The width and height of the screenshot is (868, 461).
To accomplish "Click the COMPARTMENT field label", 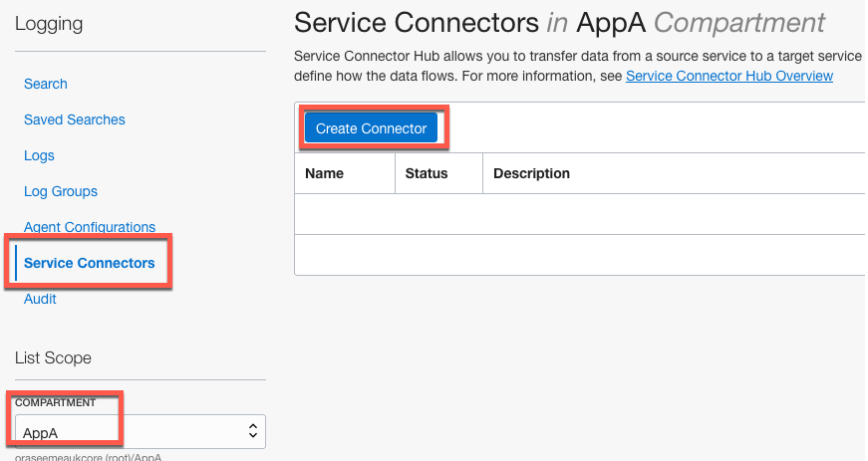I will (x=55, y=402).
